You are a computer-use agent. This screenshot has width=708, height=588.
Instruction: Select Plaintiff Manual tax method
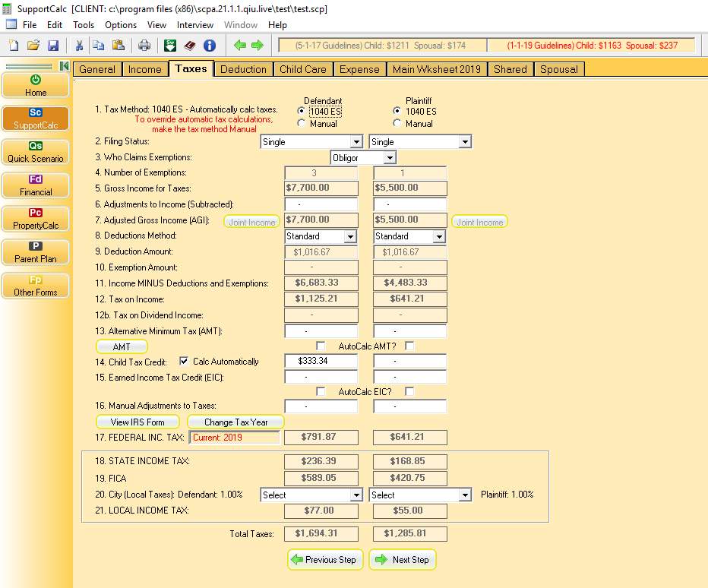[x=397, y=123]
